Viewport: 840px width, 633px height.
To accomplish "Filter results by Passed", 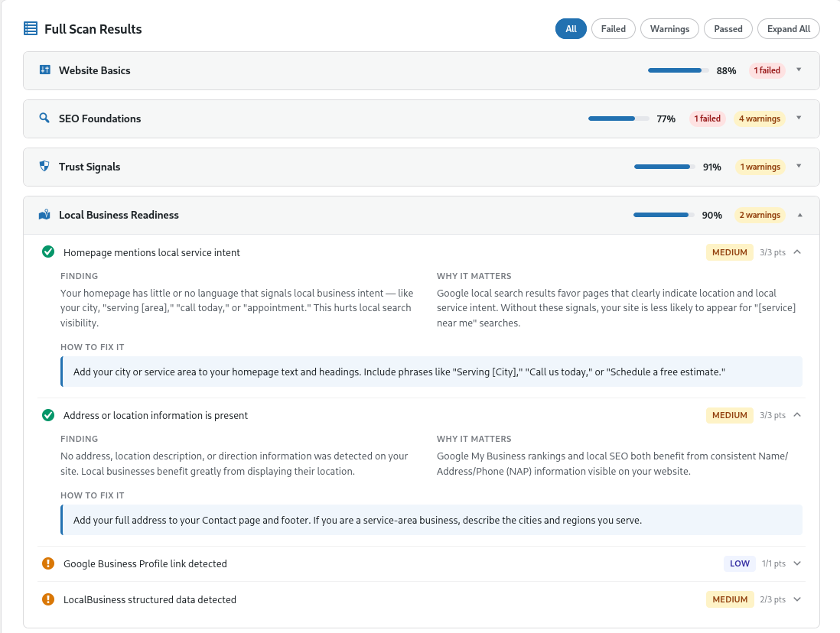I will (x=728, y=29).
